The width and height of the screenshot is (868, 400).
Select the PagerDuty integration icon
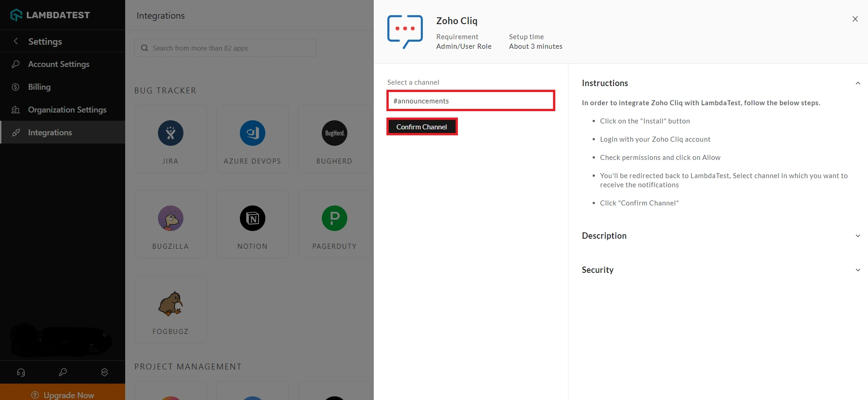pyautogui.click(x=335, y=219)
